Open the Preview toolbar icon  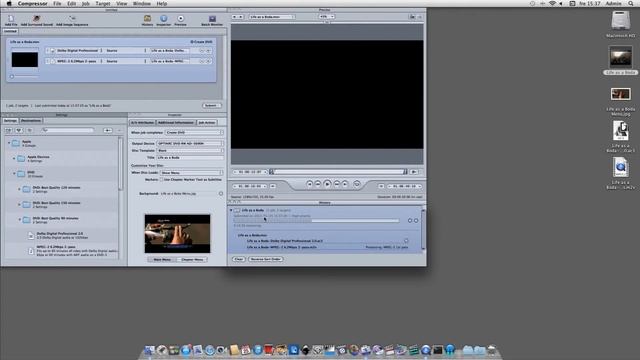180,19
